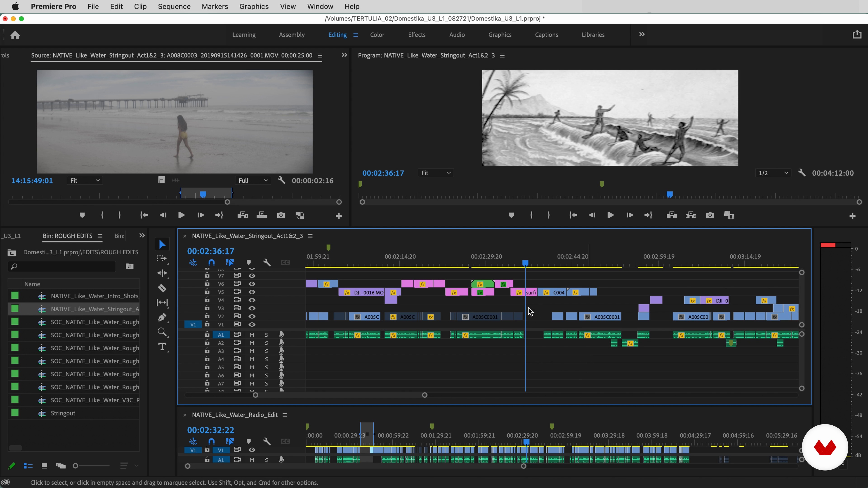Open Program monitor settings wrench
Viewport: 868px width, 488px height.
(802, 173)
